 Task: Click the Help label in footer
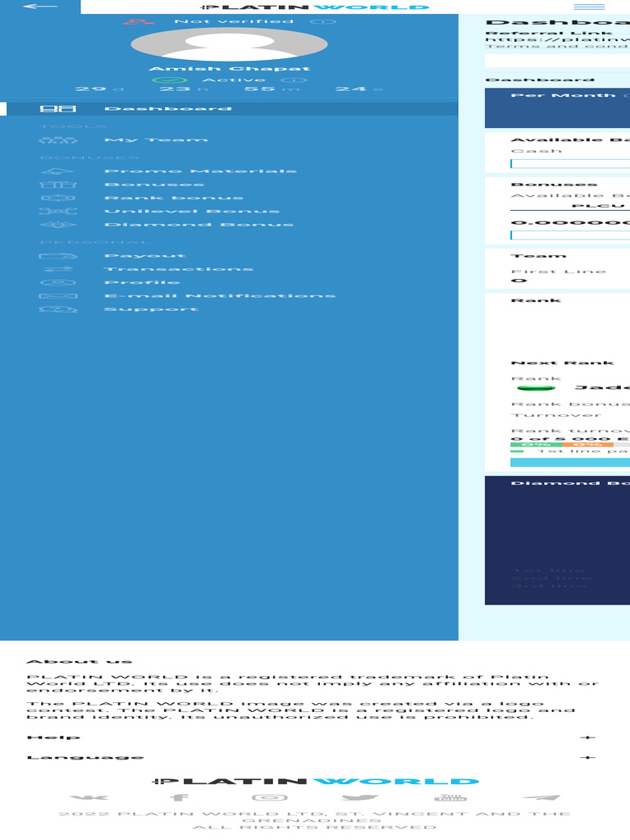(x=53, y=737)
